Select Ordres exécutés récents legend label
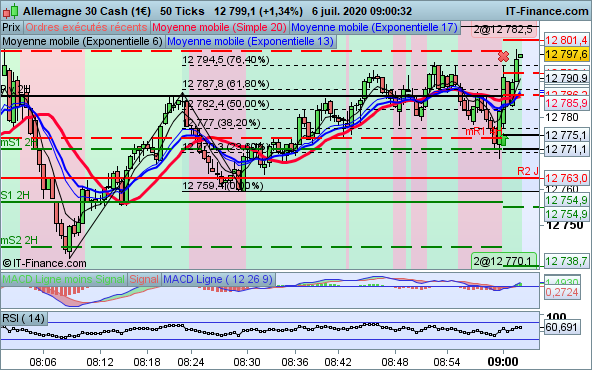592x370 pixels. (86, 27)
